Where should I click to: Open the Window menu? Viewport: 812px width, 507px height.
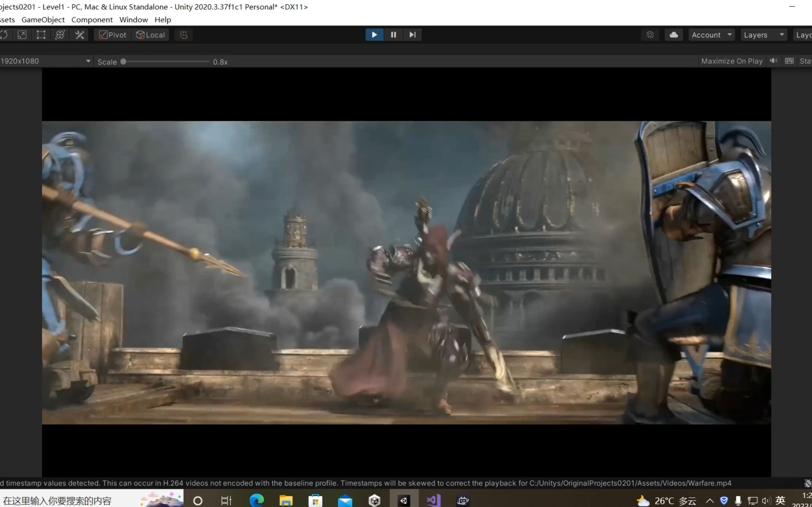click(133, 19)
